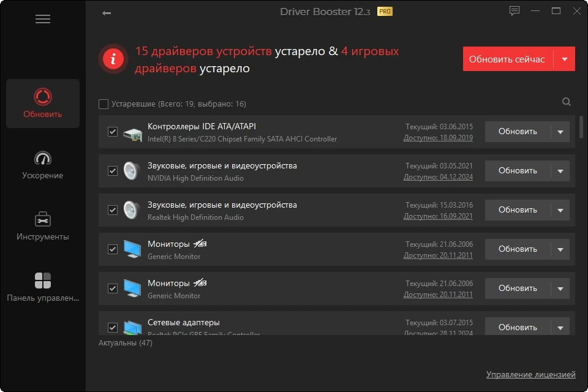Update the first Generic Monitor driver
588x392 pixels.
(518, 249)
